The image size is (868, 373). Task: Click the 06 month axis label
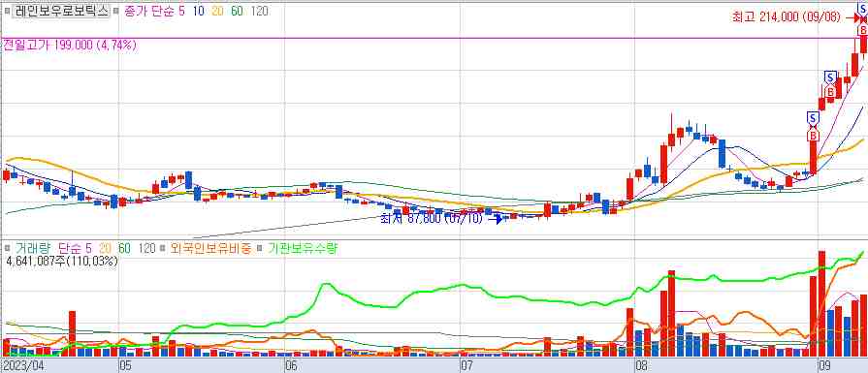(291, 365)
